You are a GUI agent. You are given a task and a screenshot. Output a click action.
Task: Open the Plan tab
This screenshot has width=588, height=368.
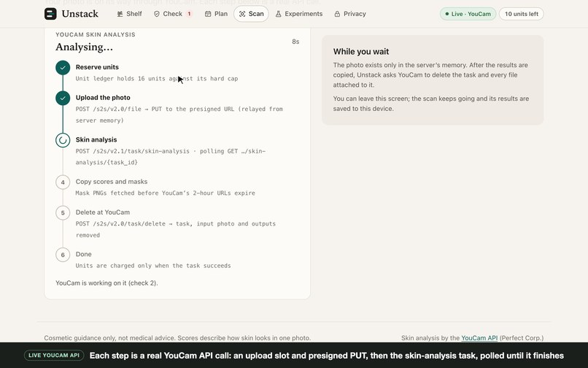[x=216, y=14]
